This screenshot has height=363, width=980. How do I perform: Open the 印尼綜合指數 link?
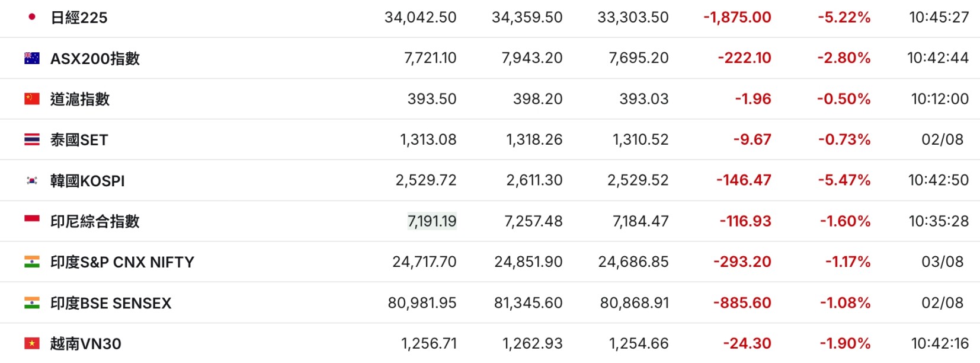click(x=95, y=221)
